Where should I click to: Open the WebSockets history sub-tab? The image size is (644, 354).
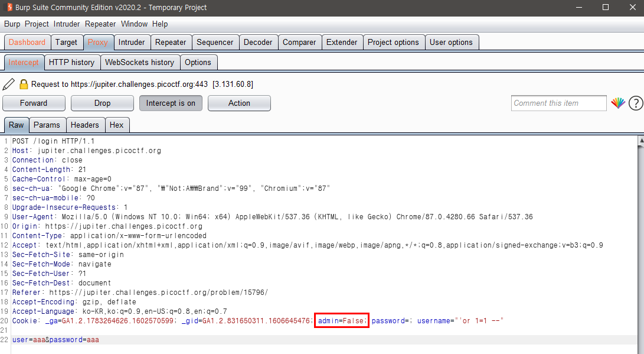[140, 63]
